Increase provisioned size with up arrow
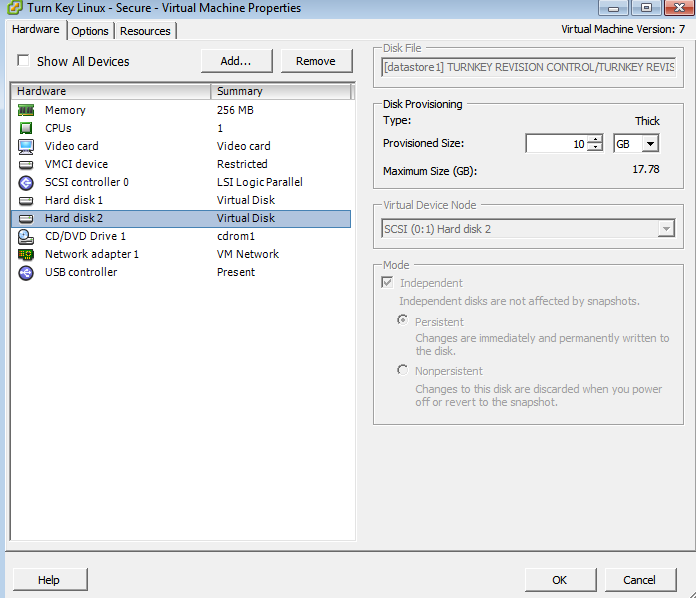 pos(596,139)
